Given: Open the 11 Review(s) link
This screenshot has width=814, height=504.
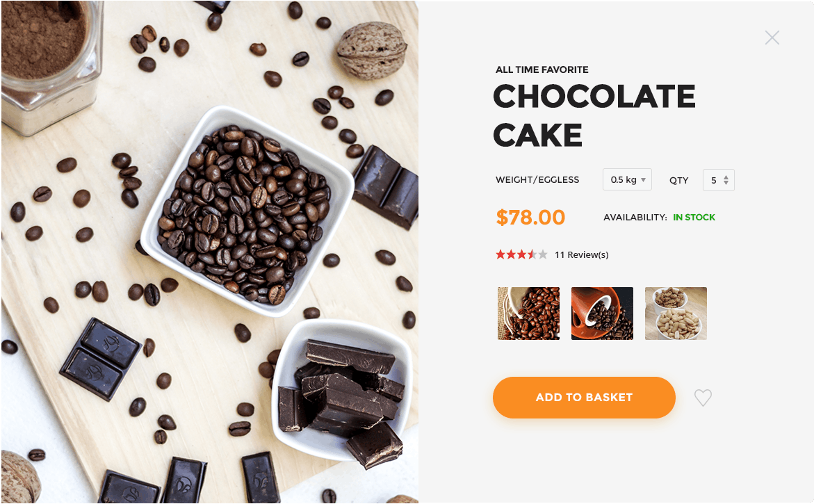Looking at the screenshot, I should [x=581, y=255].
